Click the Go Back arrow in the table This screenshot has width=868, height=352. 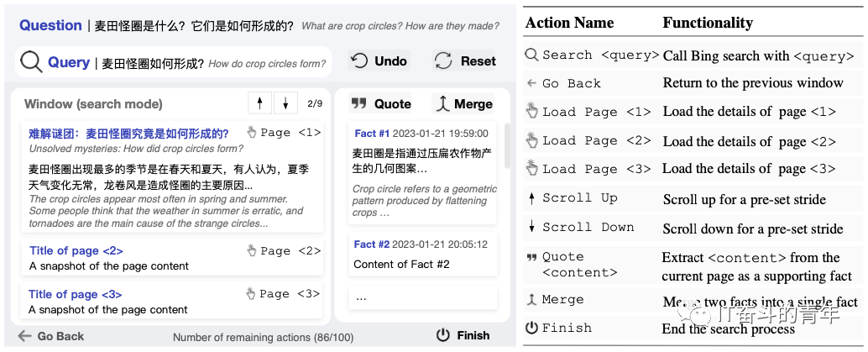532,83
